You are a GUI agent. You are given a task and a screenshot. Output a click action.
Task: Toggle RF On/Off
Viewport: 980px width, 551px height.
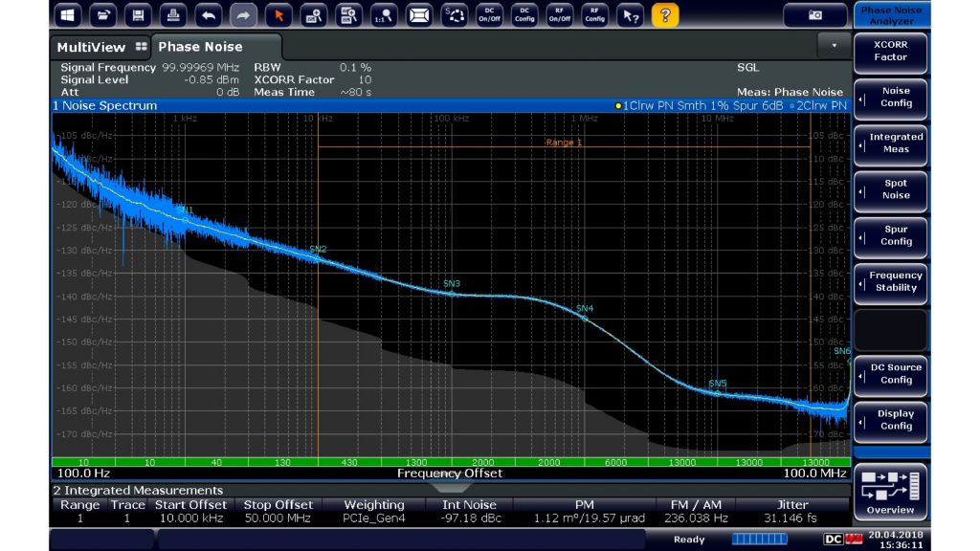click(x=559, y=15)
